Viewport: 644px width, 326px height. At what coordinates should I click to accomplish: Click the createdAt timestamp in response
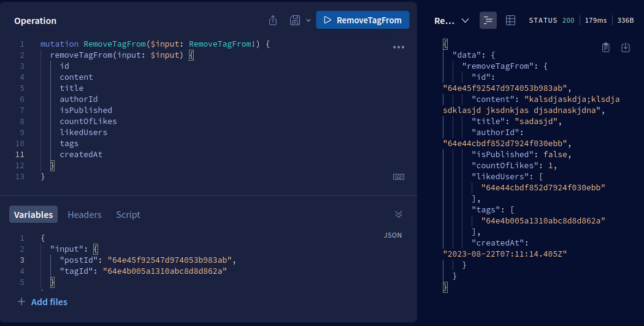tap(505, 254)
